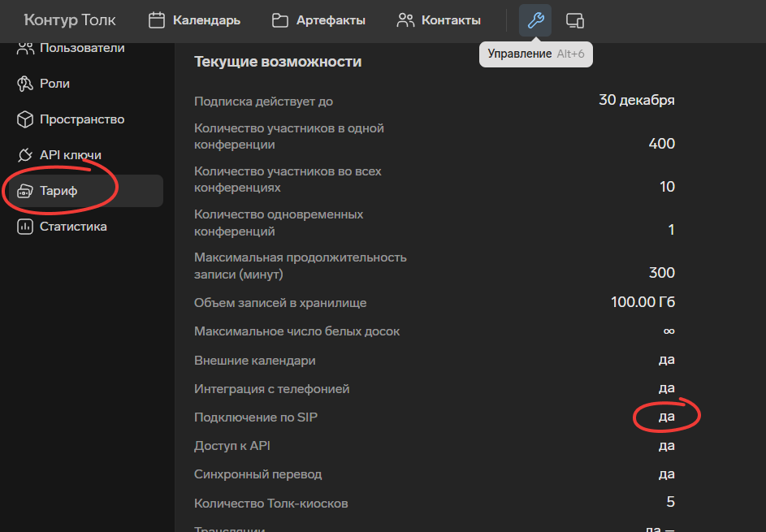Click the infinity value for whiteboards
The height and width of the screenshot is (532, 766).
click(669, 331)
